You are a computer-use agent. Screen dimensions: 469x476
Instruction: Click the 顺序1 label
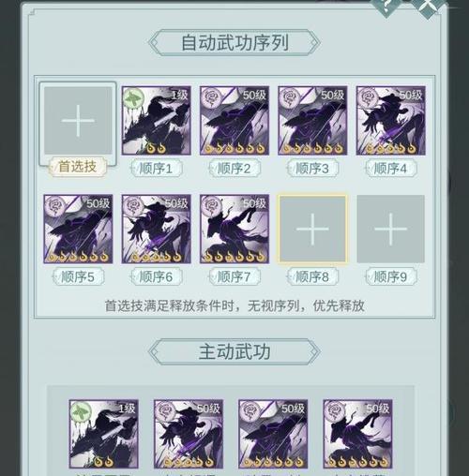[x=156, y=169]
